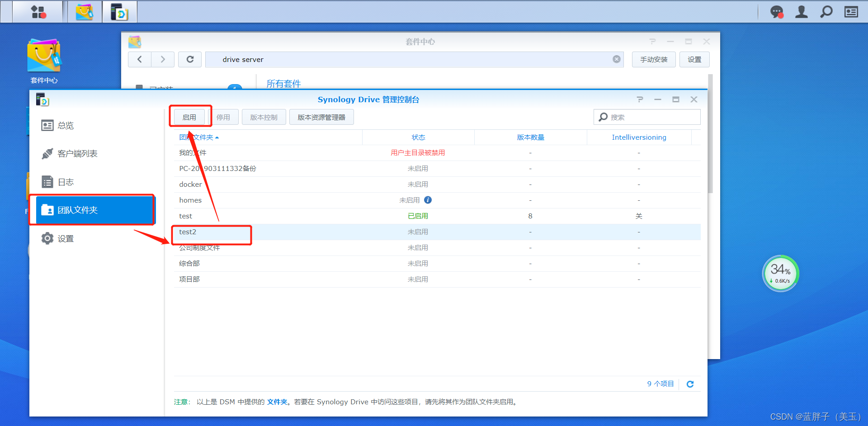Refresh the team folder list

click(x=690, y=384)
